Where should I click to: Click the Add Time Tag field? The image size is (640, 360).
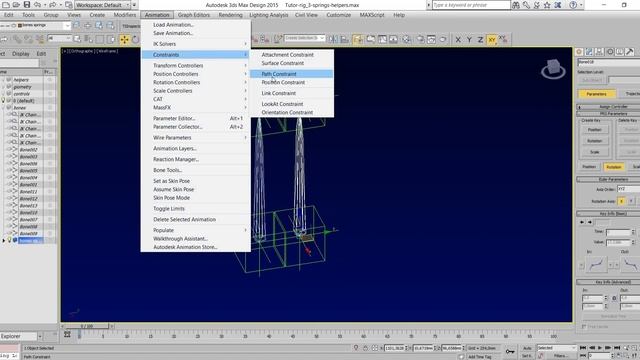tap(483, 357)
